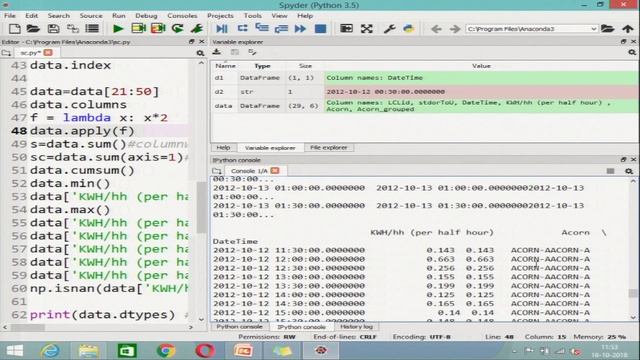
Task: Open Preferences with the wrench icon
Action: click(389, 29)
